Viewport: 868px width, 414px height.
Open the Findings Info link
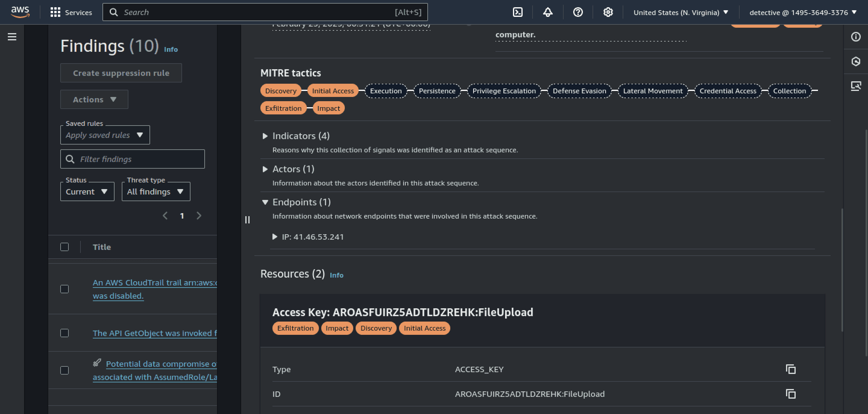click(171, 49)
